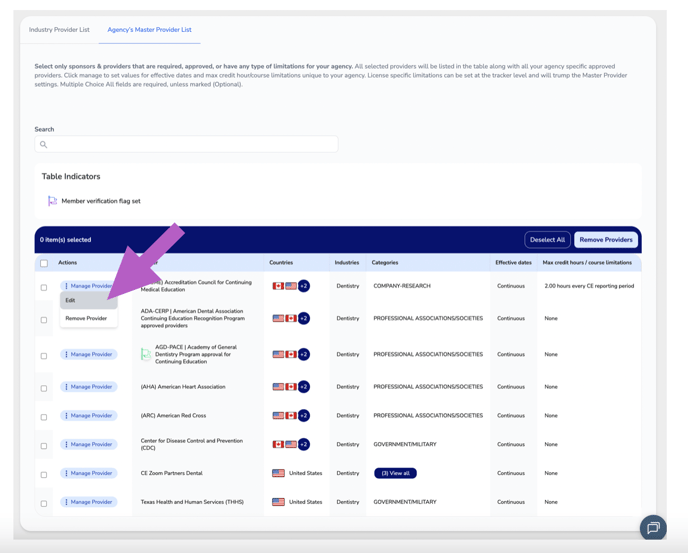Open Manage Provider for American Heart Association
The width and height of the screenshot is (688, 553).
coord(89,387)
